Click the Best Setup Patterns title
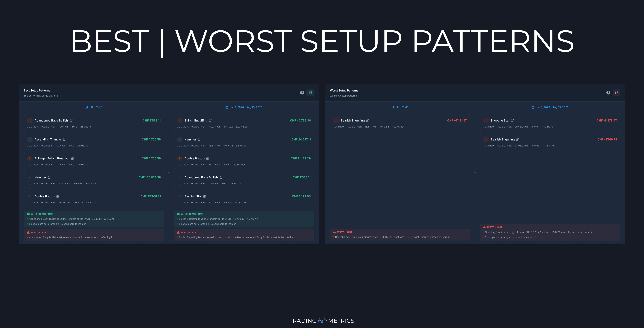The height and width of the screenshot is (328, 644). click(x=37, y=90)
